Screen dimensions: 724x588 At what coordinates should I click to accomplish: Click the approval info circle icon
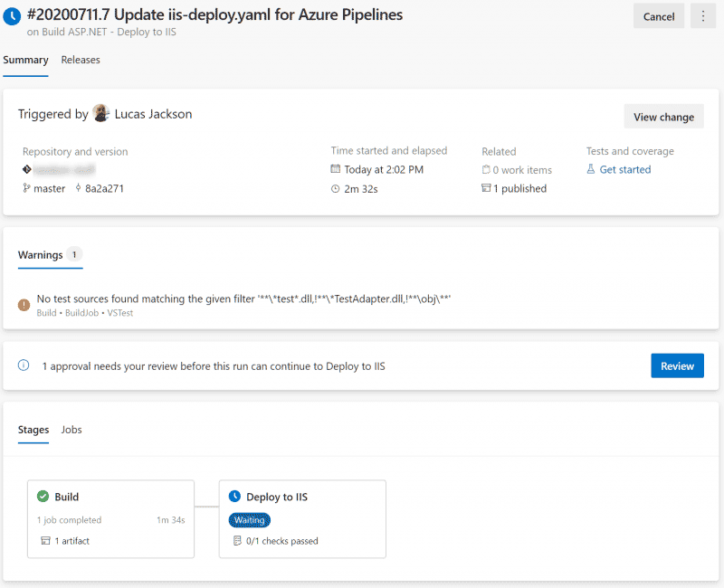pos(24,365)
